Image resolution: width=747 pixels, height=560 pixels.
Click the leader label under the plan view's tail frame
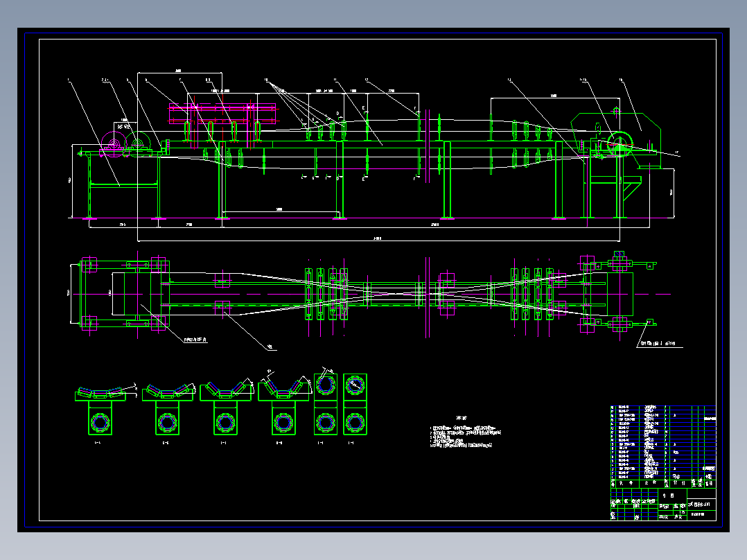coord(195,340)
